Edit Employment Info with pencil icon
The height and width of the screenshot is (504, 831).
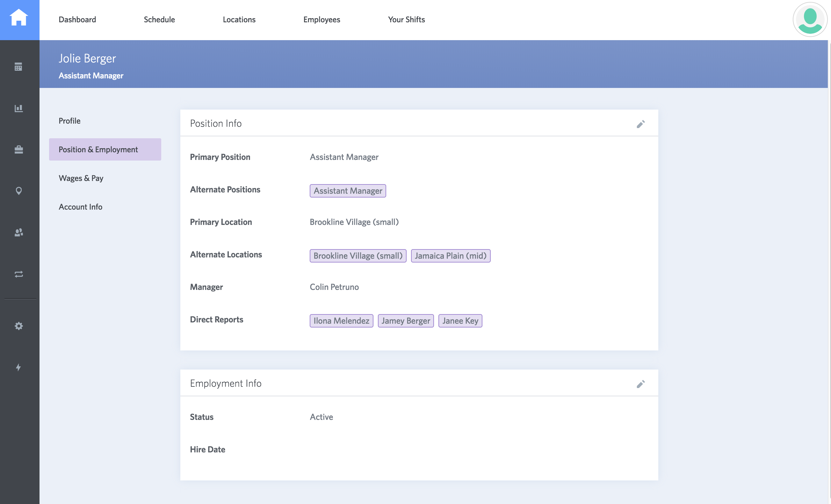[x=640, y=384]
